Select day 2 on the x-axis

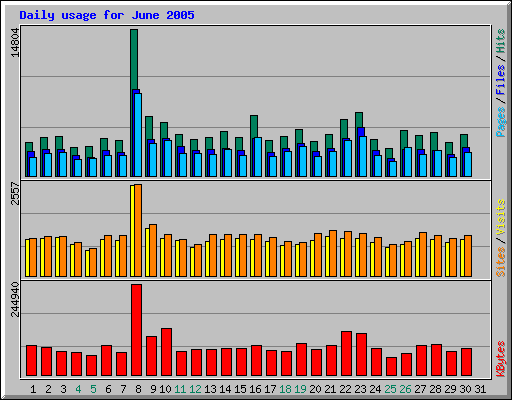click(48, 389)
